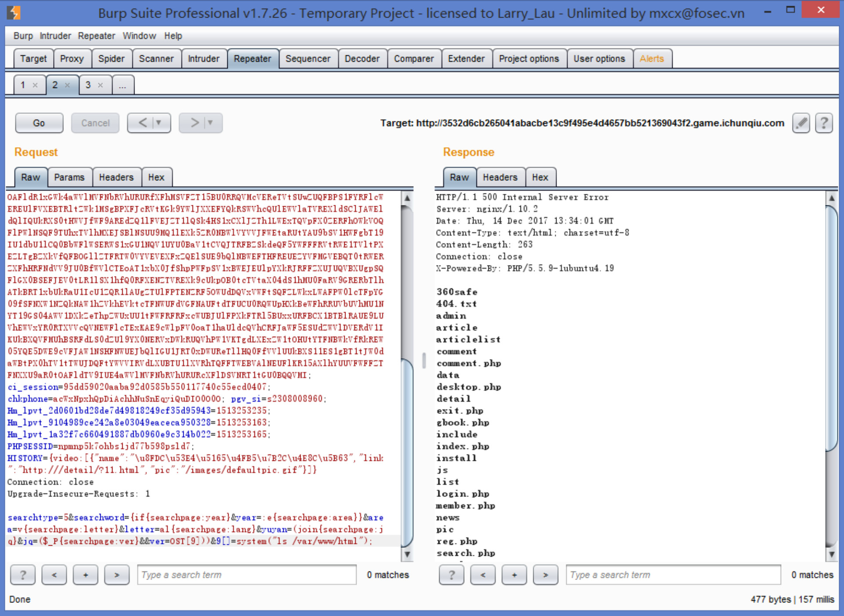This screenshot has width=844, height=616.
Task: Click the plus button in response search bar
Action: 514,575
